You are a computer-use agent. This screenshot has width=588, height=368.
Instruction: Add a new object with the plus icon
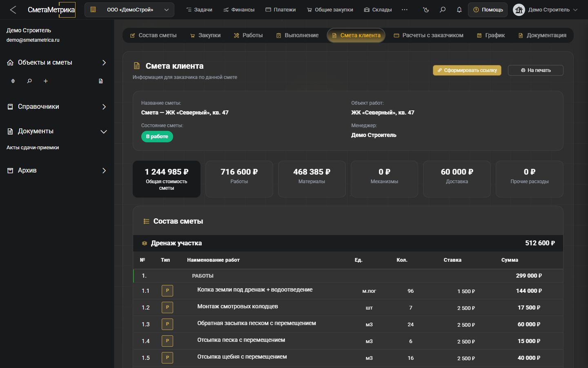(x=46, y=81)
